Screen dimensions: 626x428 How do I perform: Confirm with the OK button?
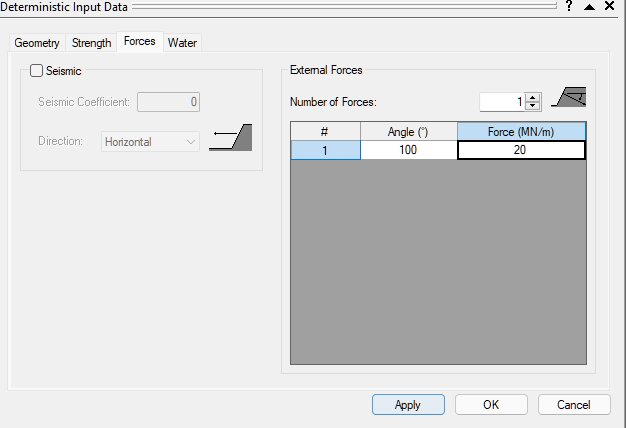tap(491, 405)
